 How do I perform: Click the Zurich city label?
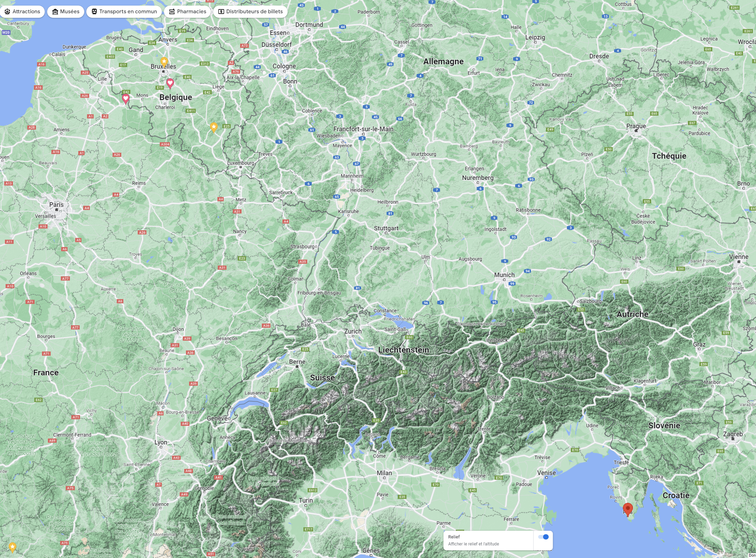tap(353, 331)
